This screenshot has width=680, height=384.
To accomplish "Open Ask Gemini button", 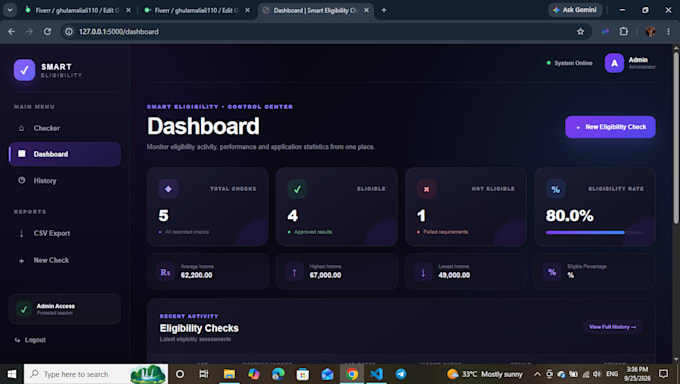I will pos(575,10).
